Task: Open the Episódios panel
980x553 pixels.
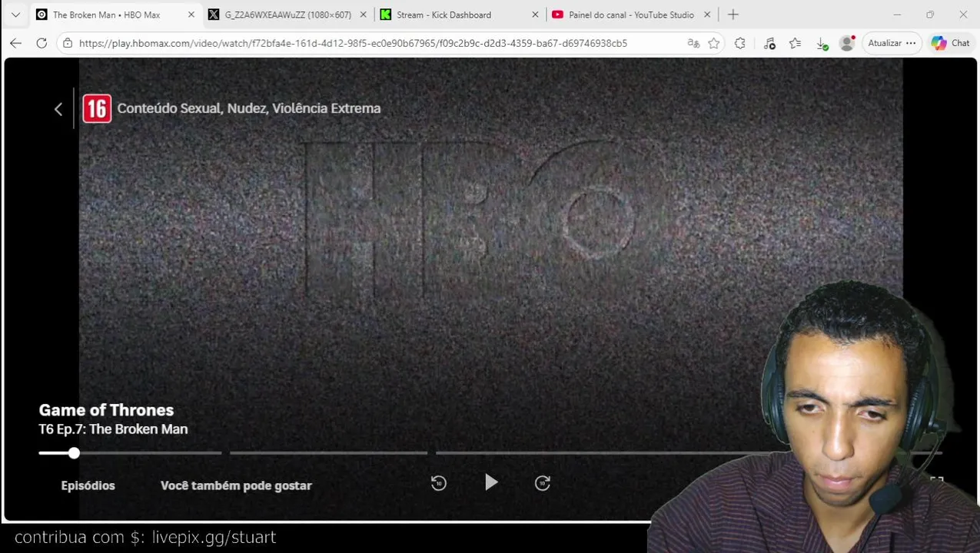Action: (88, 485)
